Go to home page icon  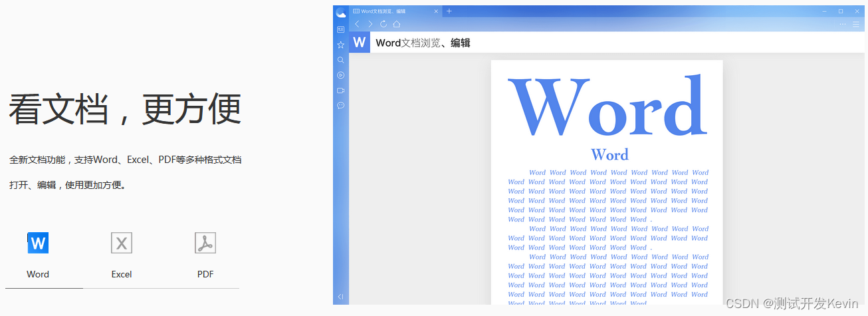[397, 24]
